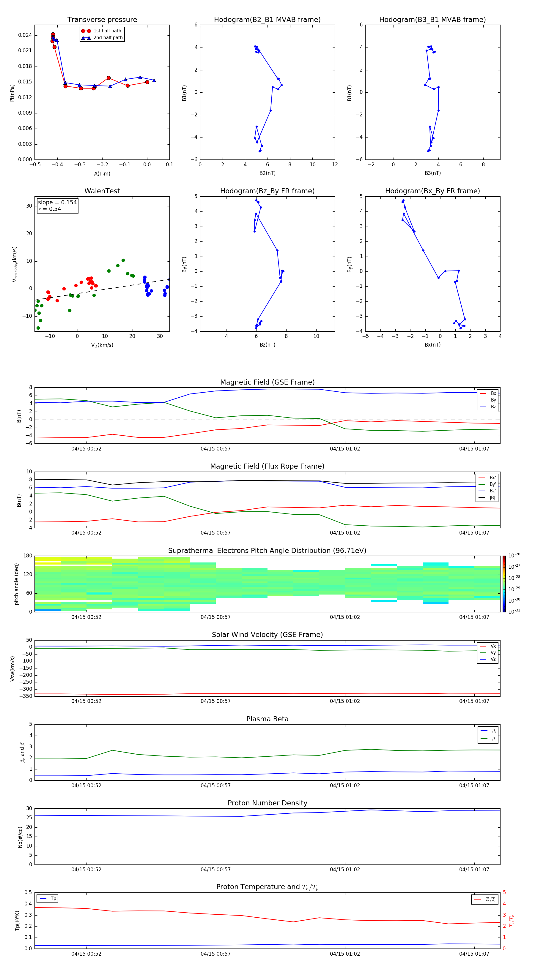The height and width of the screenshot is (980, 535).
Task: Click the A(T·m) x-axis label
Action: pyautogui.click(x=102, y=173)
